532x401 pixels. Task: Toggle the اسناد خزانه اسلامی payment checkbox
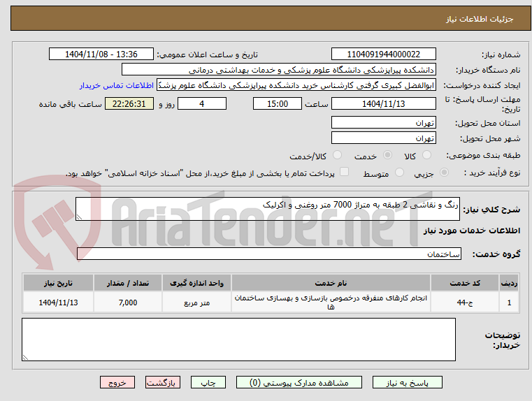(x=345, y=172)
